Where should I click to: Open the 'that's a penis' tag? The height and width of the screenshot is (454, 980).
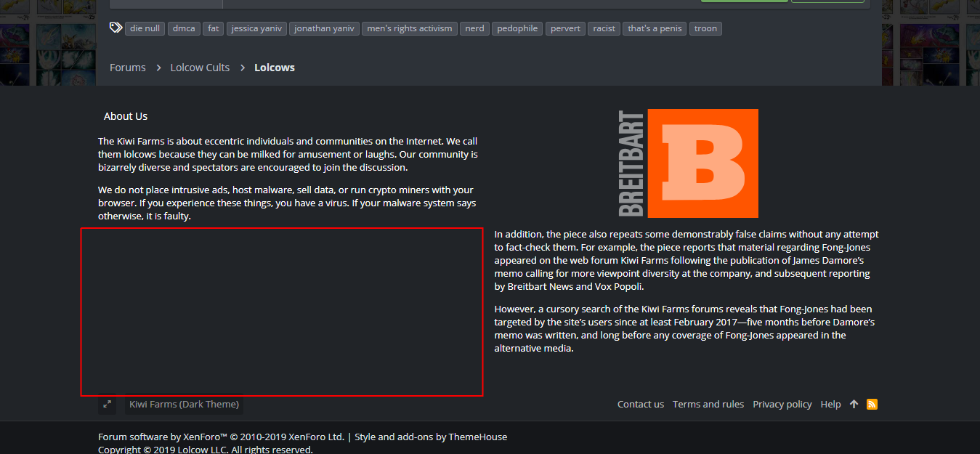(655, 28)
